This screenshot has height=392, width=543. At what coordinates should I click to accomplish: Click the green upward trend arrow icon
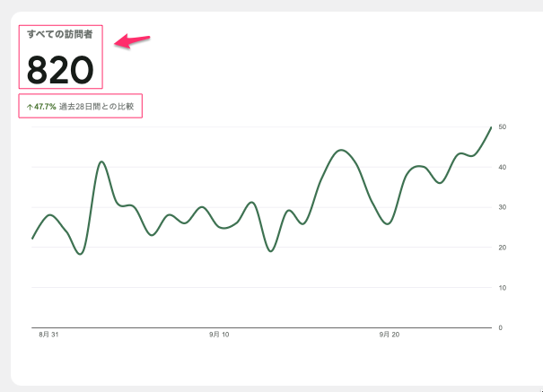[x=29, y=107]
